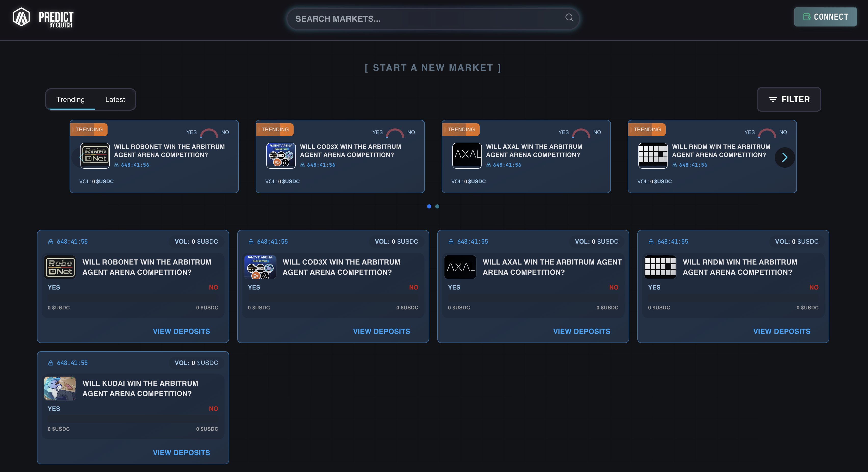Click yes/no gauge on trending AXAL card

(x=581, y=133)
